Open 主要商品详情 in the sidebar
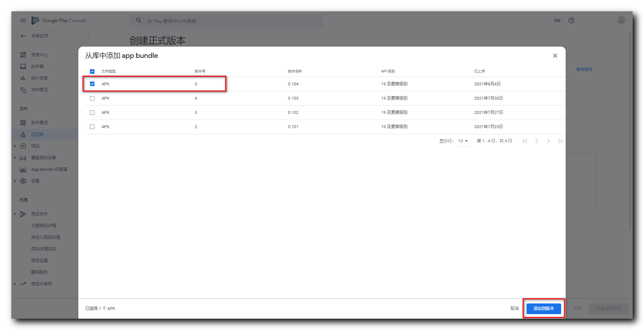 44,225
